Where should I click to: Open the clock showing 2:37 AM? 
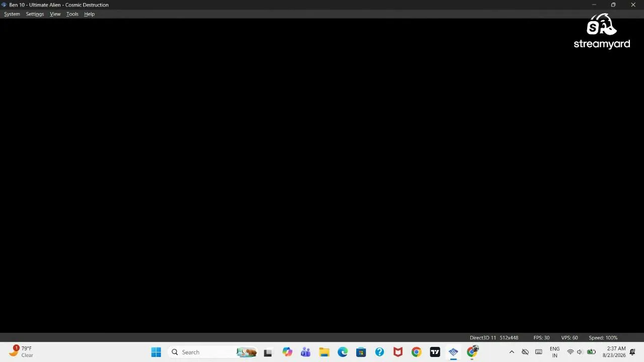[x=614, y=352]
